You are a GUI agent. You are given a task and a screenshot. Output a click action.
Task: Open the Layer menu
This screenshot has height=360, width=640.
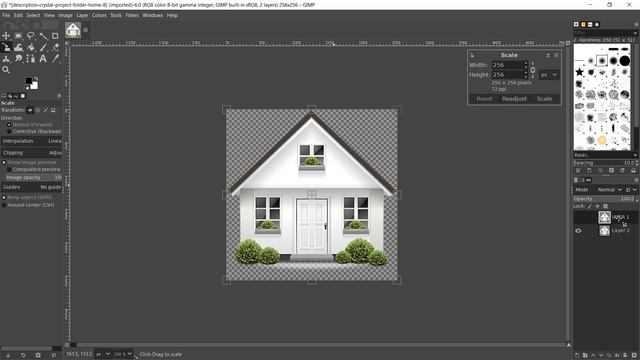click(82, 16)
